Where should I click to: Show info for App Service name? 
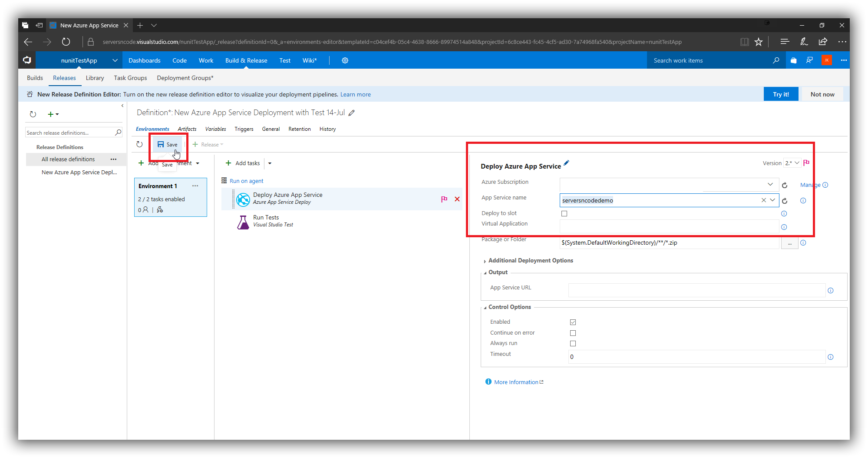803,201
